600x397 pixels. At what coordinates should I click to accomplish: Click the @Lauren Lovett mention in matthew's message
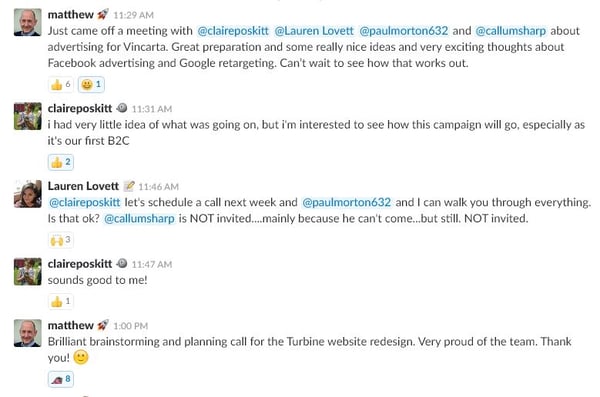point(314,31)
